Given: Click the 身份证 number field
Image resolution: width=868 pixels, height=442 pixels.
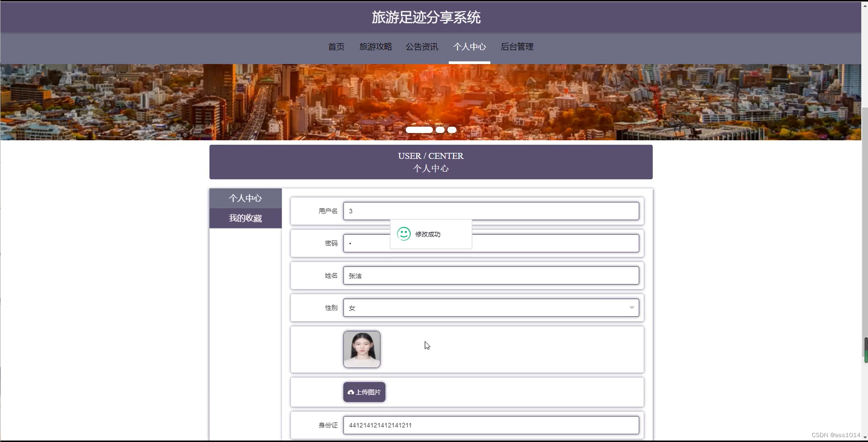Looking at the screenshot, I should point(491,425).
